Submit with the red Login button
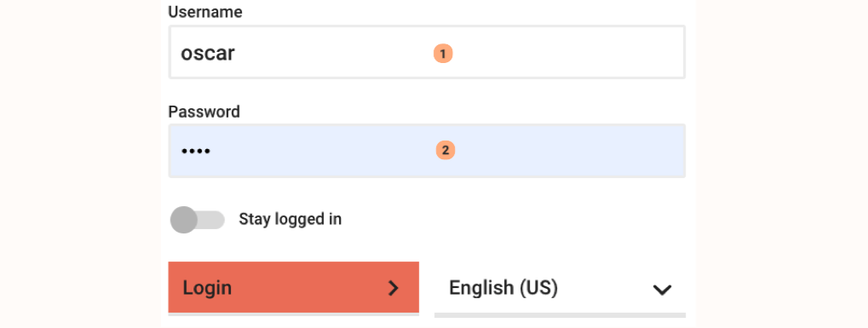Screen dimensions: 868x328 tap(293, 288)
